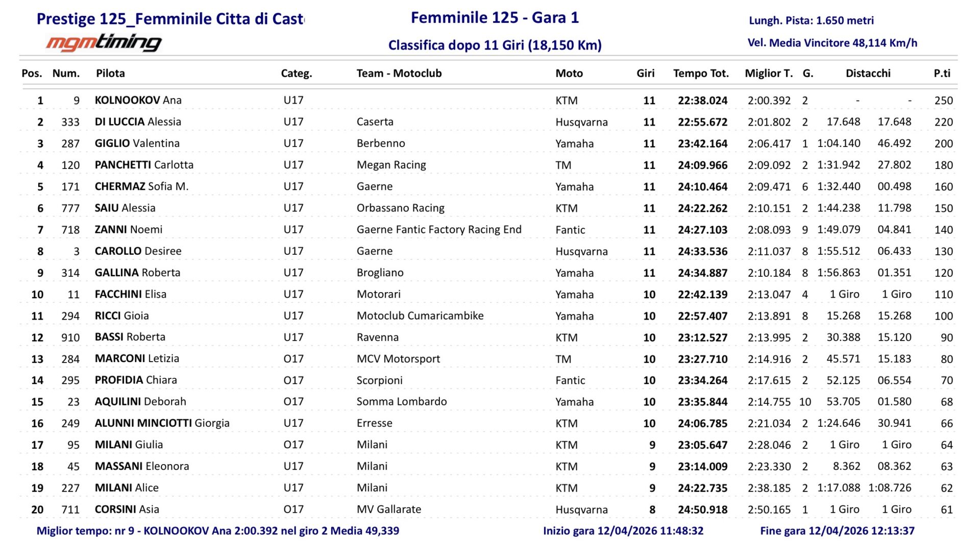Click the Femminile 125 - Gara 1 title
This screenshot has height=553, width=980.
pyautogui.click(x=495, y=18)
